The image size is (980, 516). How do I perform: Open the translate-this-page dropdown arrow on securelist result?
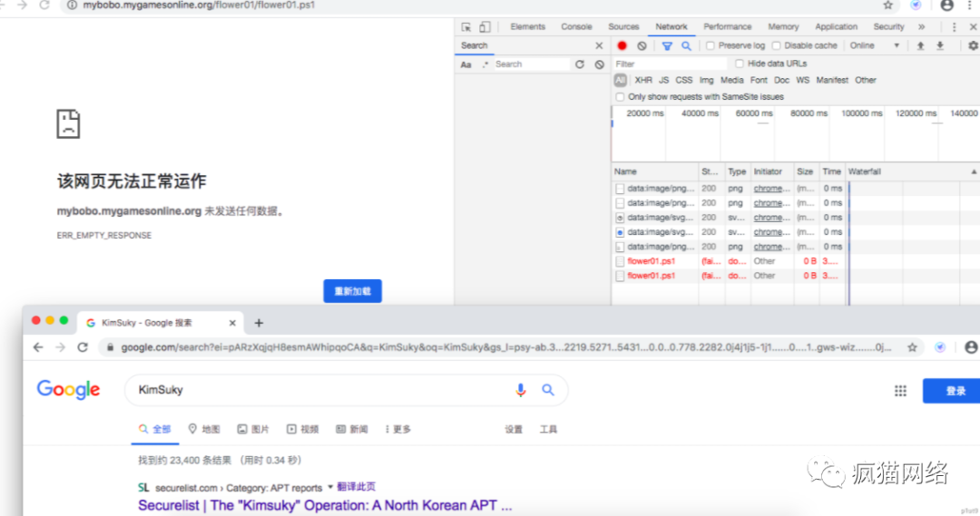(x=330, y=487)
